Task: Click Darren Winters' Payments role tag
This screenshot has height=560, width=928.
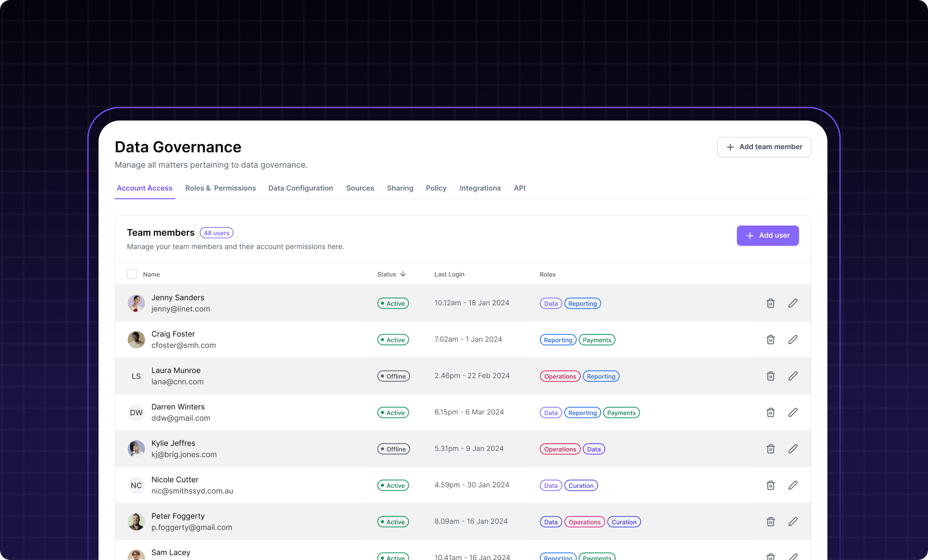Action: point(621,413)
